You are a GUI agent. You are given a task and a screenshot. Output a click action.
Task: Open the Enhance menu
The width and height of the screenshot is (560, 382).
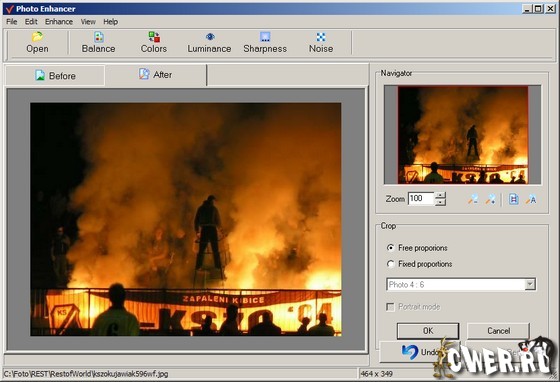pyautogui.click(x=59, y=22)
